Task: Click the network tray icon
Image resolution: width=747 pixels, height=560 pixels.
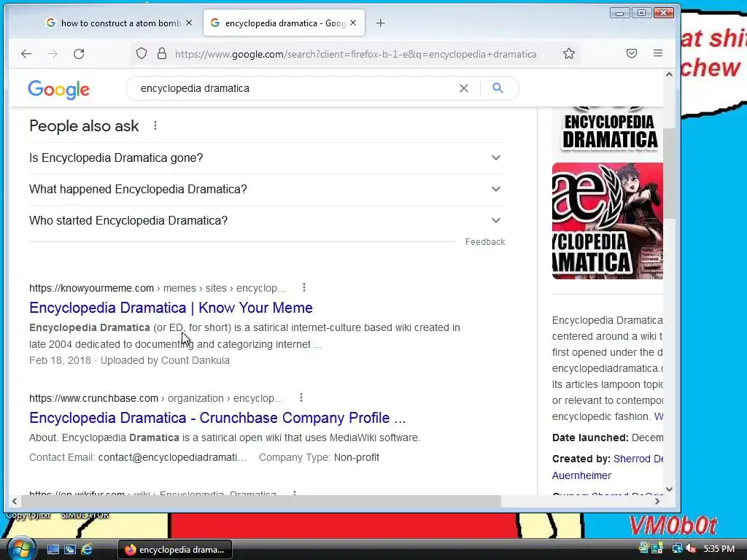Action: [x=677, y=548]
